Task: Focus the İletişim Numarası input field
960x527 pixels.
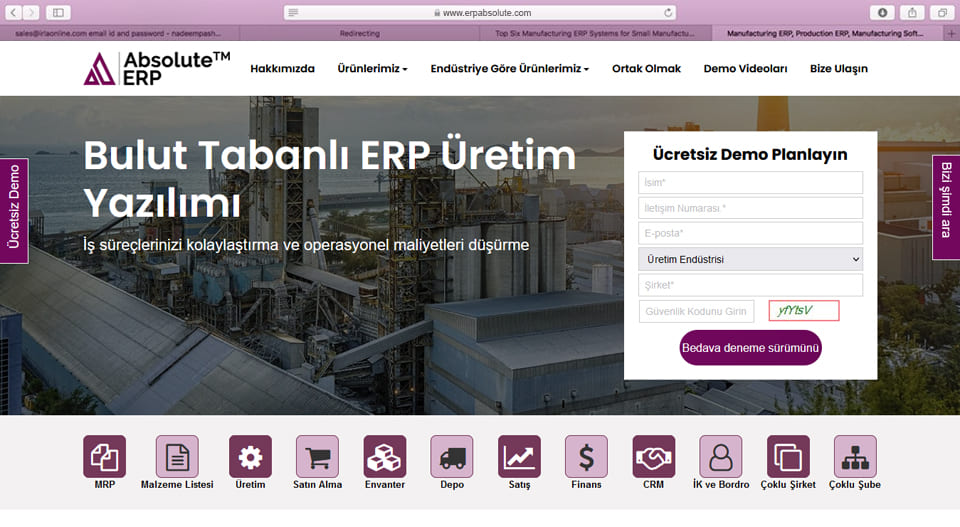Action: click(751, 208)
